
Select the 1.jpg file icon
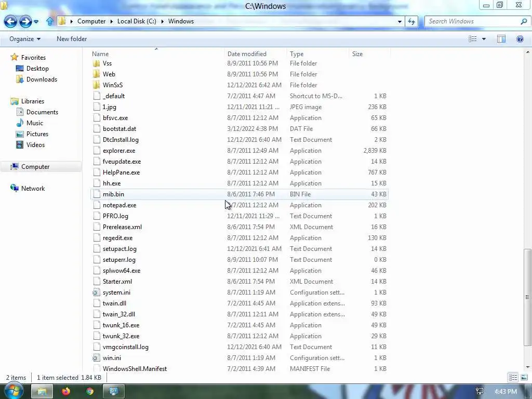[97, 107]
